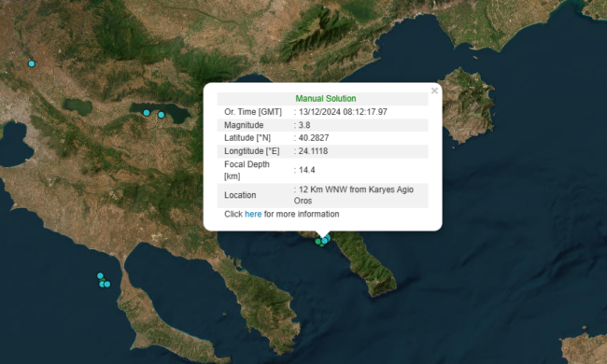Click bottom-left cyan marker in southwest sea cluster

click(102, 285)
